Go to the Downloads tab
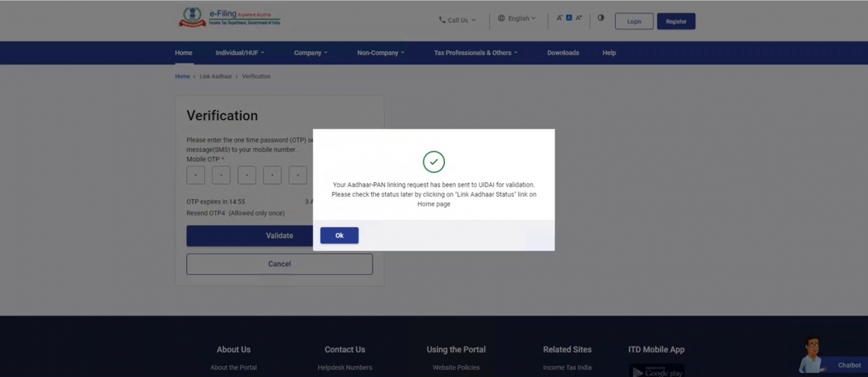 563,53
